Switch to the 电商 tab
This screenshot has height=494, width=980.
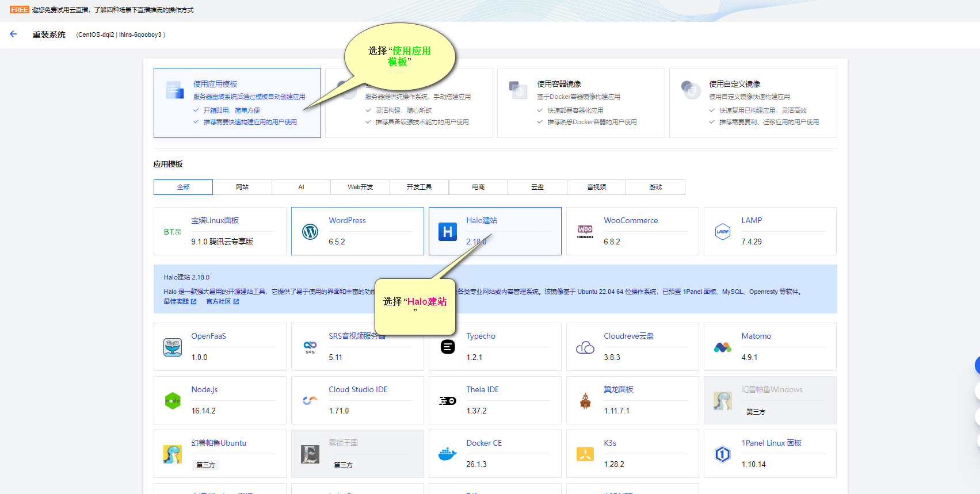pyautogui.click(x=478, y=187)
